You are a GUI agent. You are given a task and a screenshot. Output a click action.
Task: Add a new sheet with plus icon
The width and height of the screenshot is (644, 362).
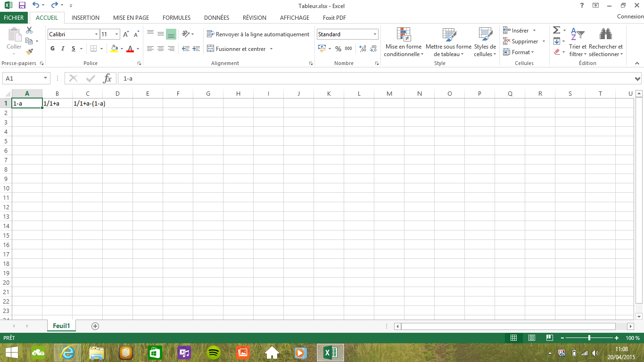pyautogui.click(x=95, y=326)
